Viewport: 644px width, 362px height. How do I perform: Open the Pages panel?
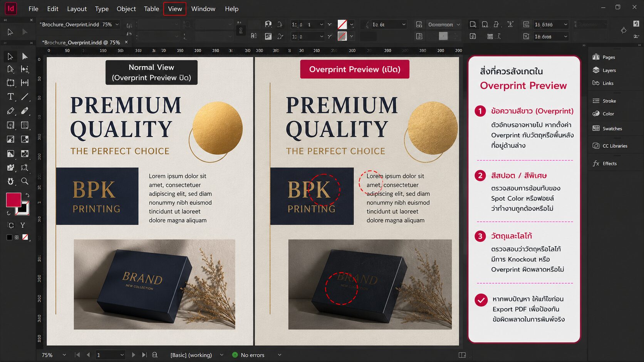pos(604,57)
